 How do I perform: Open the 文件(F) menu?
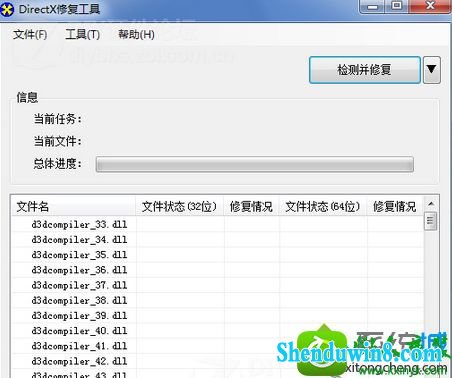(30, 34)
